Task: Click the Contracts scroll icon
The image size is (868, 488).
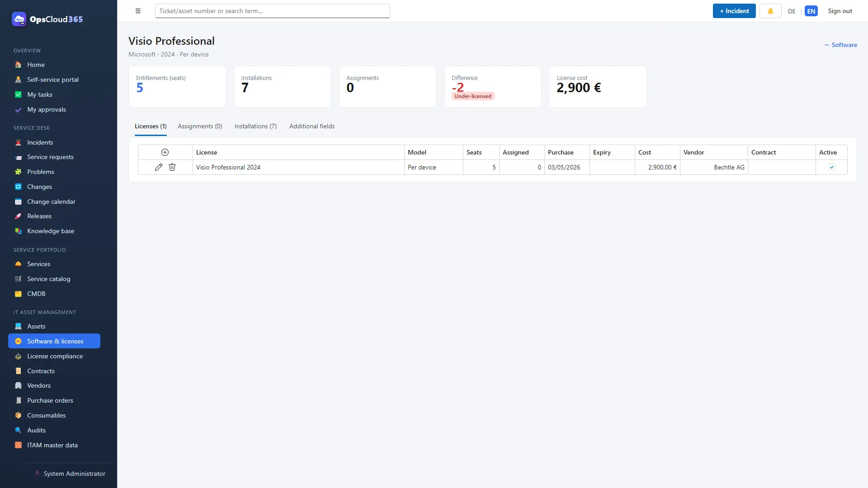Action: 18,371
